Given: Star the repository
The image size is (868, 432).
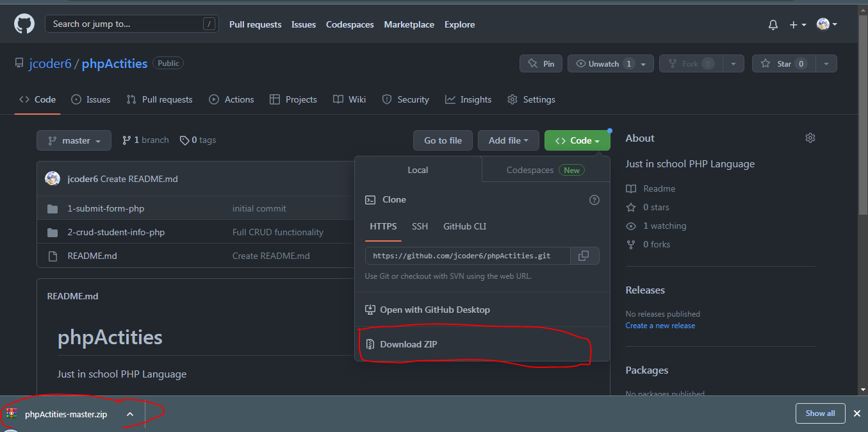Looking at the screenshot, I should [x=783, y=63].
